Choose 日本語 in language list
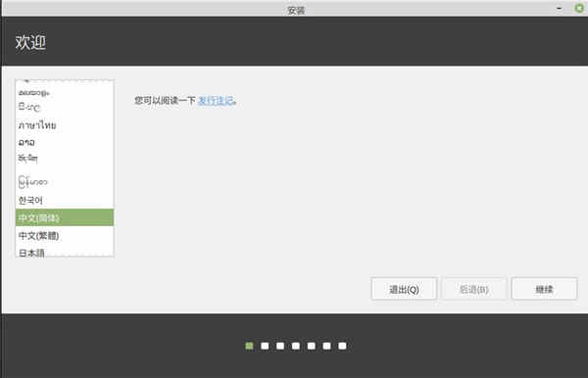 click(x=64, y=252)
